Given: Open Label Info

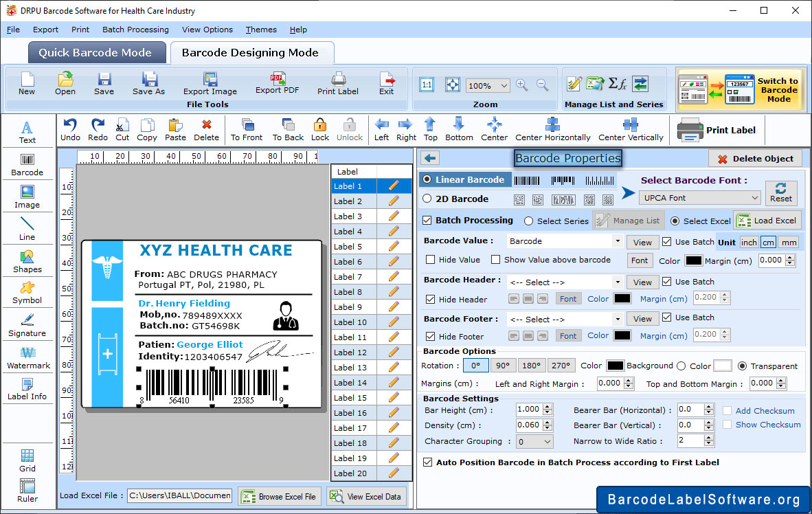Looking at the screenshot, I should click(x=27, y=389).
